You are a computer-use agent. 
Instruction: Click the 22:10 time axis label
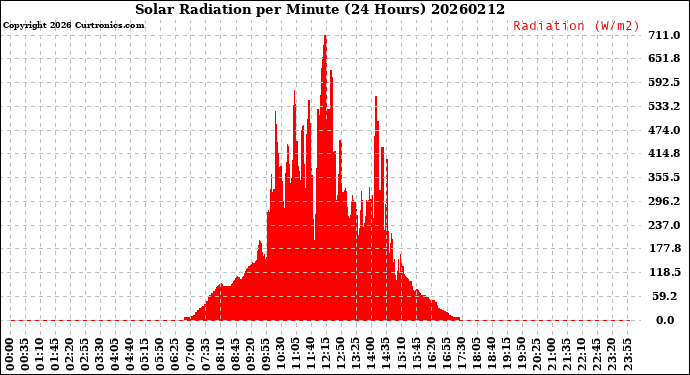pos(581,355)
